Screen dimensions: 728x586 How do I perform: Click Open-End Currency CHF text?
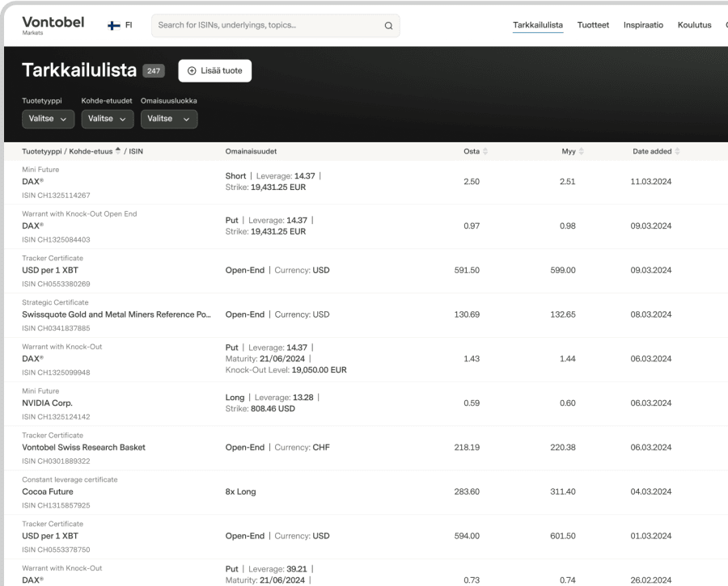(x=277, y=447)
